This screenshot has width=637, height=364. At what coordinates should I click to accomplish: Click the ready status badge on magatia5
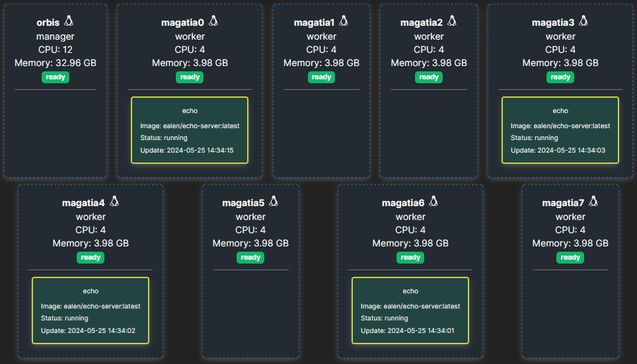click(x=250, y=258)
